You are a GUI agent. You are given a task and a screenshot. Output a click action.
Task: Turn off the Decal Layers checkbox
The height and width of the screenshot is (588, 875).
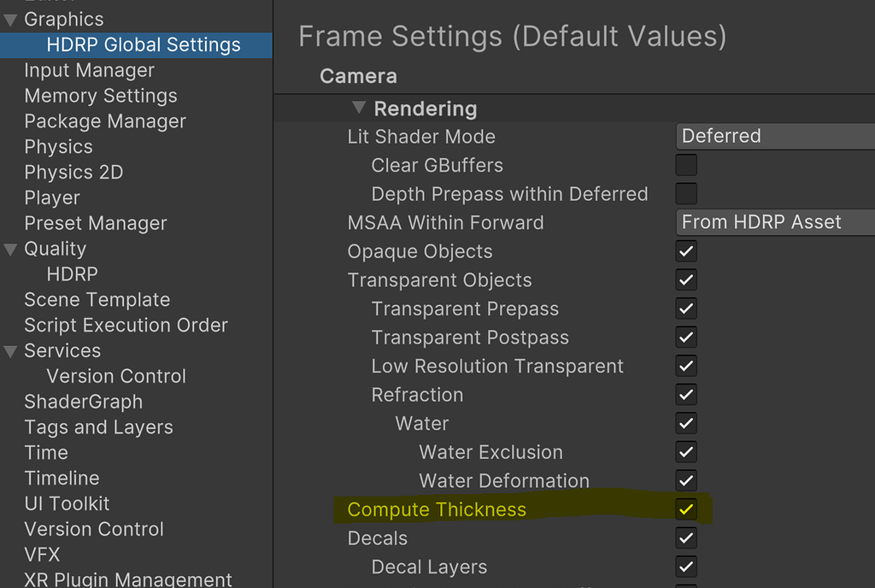click(x=686, y=567)
